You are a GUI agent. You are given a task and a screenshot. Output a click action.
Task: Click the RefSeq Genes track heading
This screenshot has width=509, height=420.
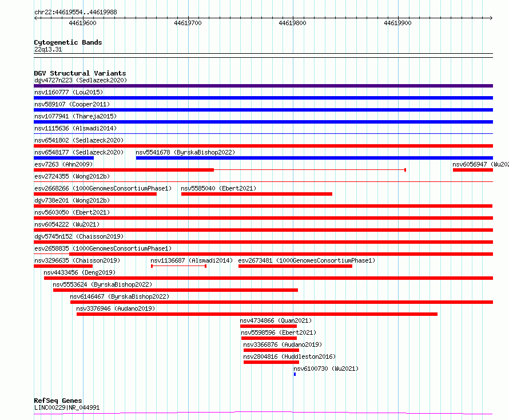[58, 401]
